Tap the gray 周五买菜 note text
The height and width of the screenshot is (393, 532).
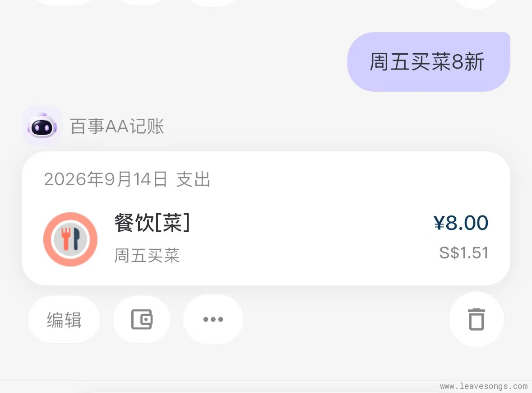point(147,255)
